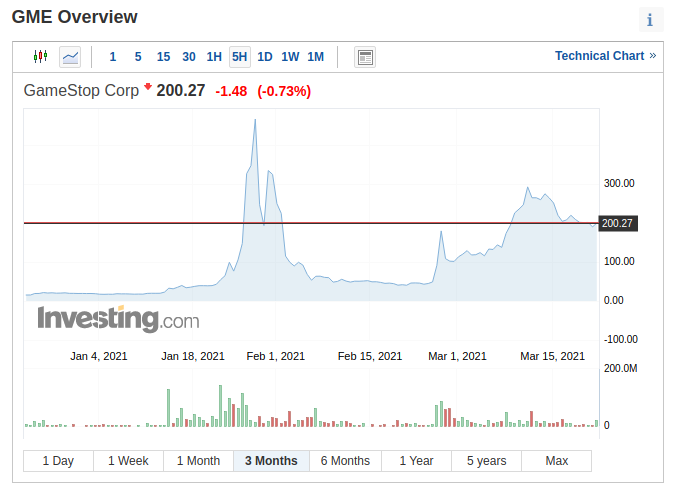Click the GME Overview heading
The width and height of the screenshot is (674, 486).
tap(74, 17)
